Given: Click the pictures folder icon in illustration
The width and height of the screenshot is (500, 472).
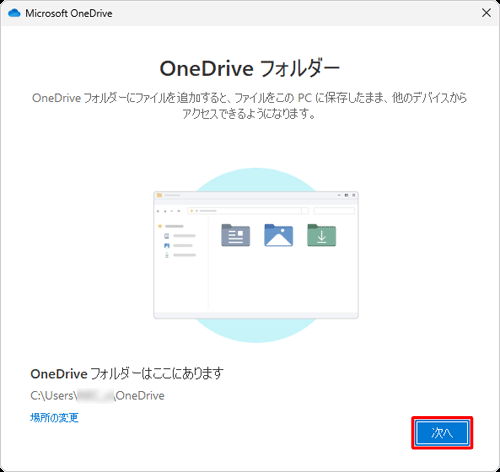Looking at the screenshot, I should click(x=279, y=235).
